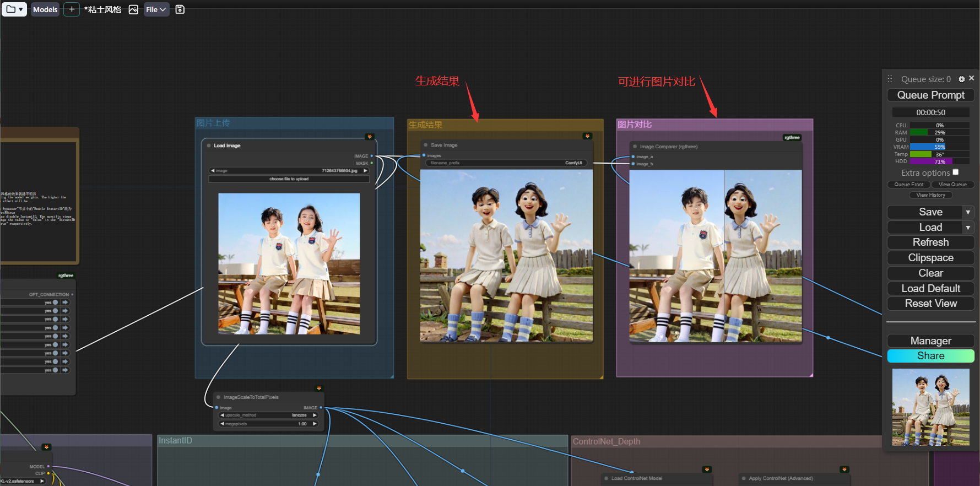Enable the Extra options checkbox
This screenshot has height=486, width=980.
click(x=956, y=172)
